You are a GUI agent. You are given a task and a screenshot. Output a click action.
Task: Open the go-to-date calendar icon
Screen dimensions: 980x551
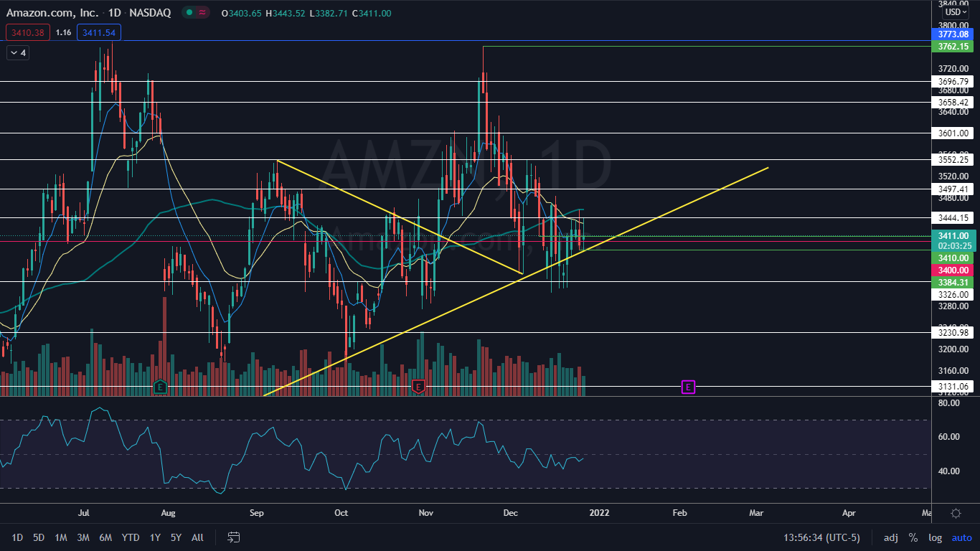click(x=233, y=537)
